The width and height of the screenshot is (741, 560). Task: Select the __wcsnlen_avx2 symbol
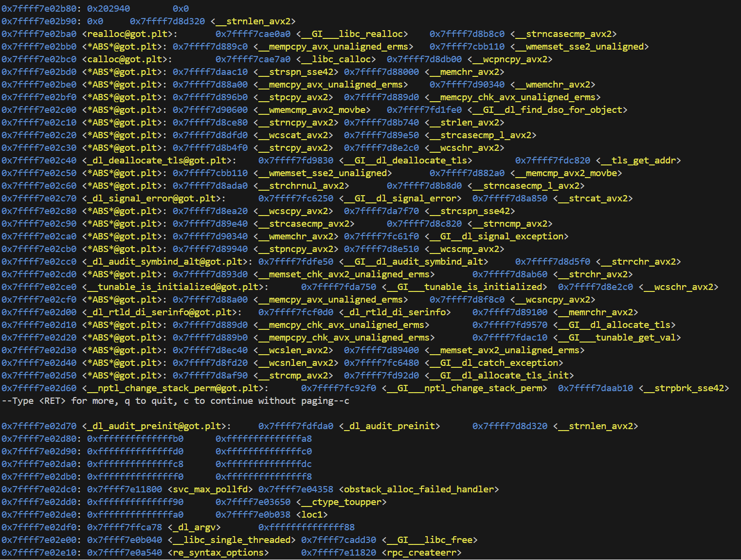[296, 363]
